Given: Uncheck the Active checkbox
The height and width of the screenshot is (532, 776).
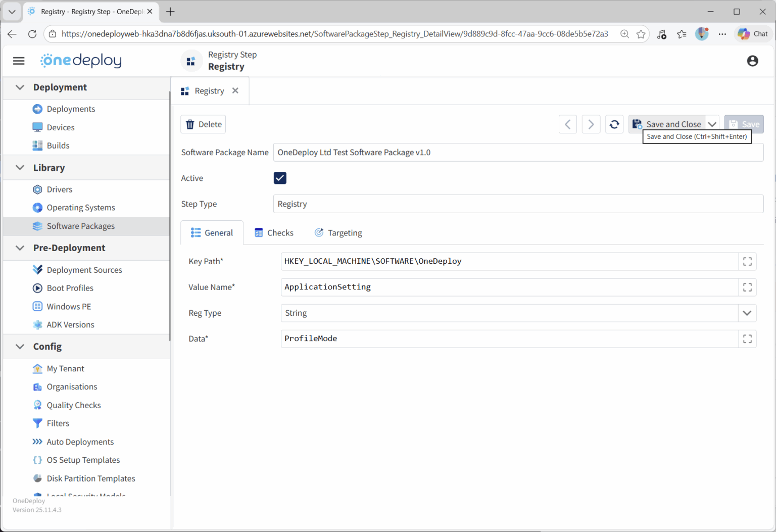Looking at the screenshot, I should 280,178.
